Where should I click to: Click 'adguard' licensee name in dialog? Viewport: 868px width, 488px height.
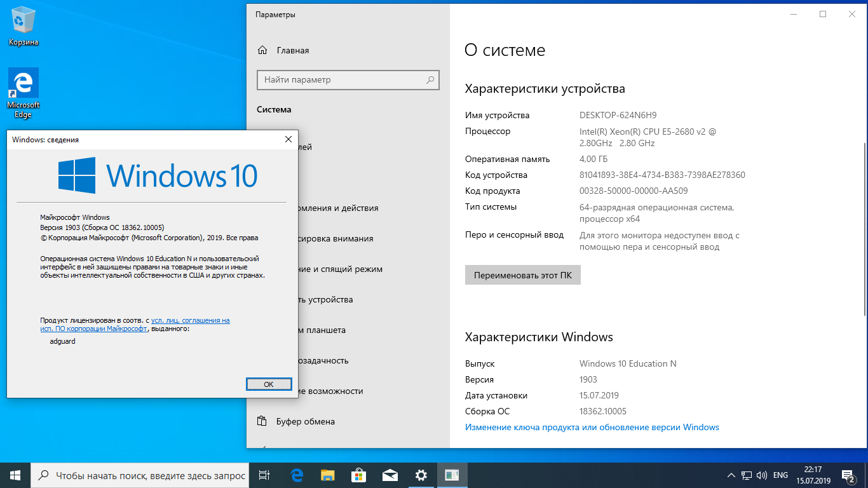pyautogui.click(x=62, y=341)
